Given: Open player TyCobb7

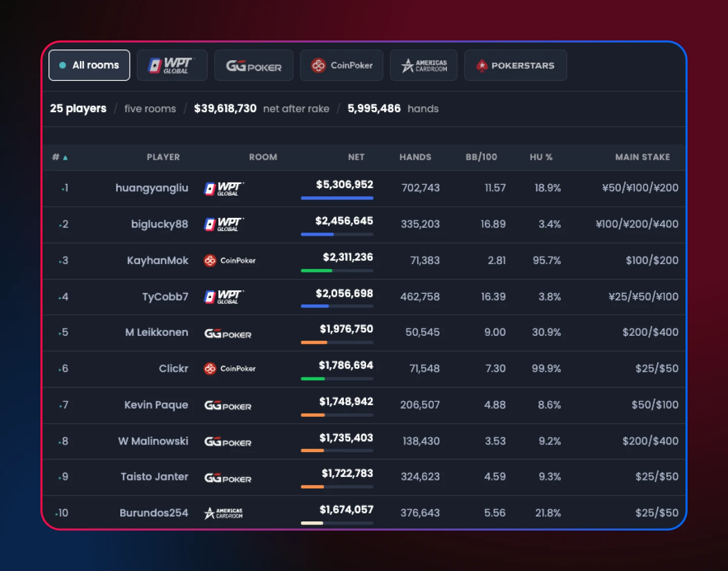Looking at the screenshot, I should 165,297.
